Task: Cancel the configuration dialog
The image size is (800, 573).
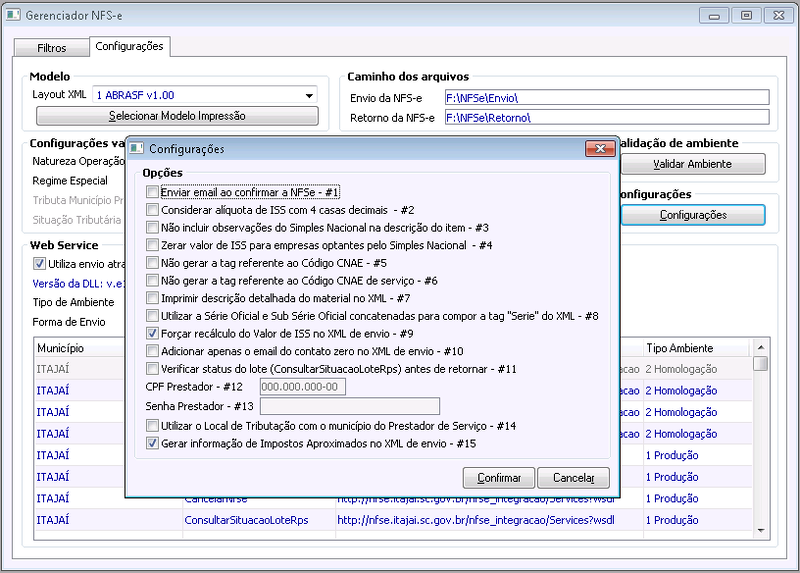Action: [573, 478]
